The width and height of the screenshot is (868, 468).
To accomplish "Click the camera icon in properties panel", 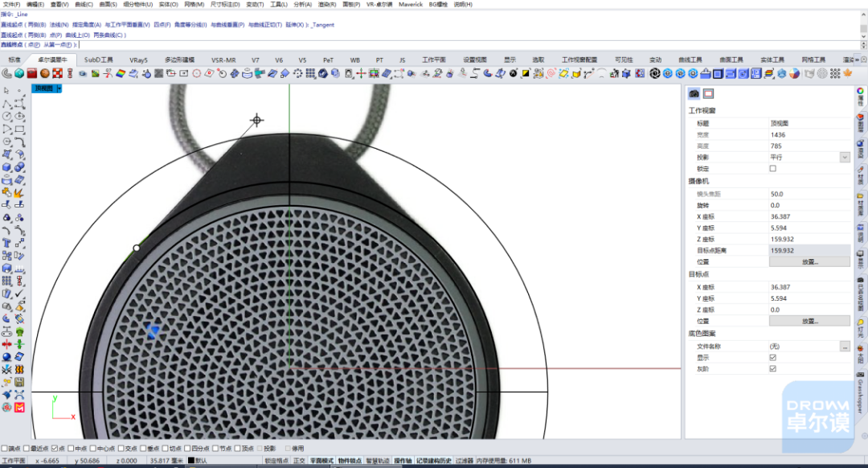I will tap(694, 93).
